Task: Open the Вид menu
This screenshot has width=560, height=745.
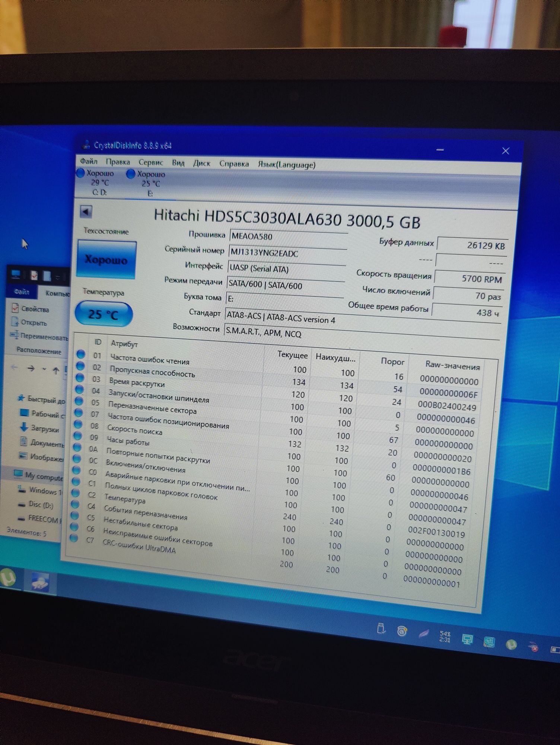Action: (178, 163)
